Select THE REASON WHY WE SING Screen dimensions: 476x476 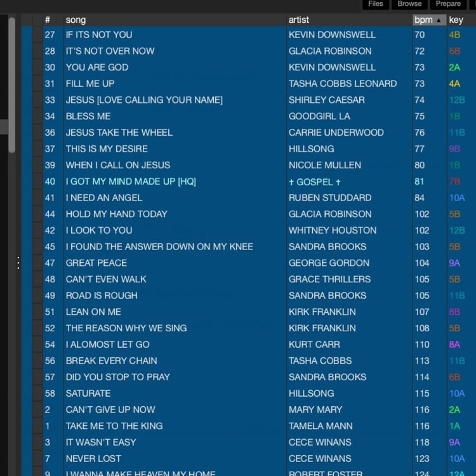126,328
